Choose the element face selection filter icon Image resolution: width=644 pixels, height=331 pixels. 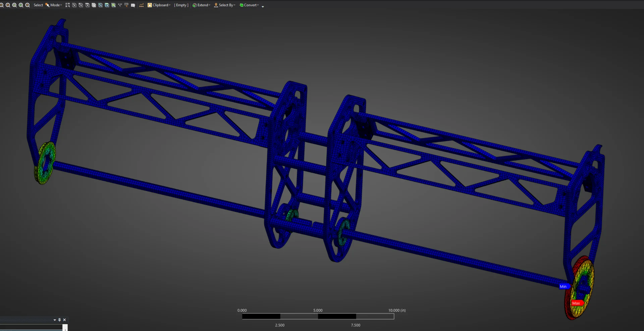point(107,5)
